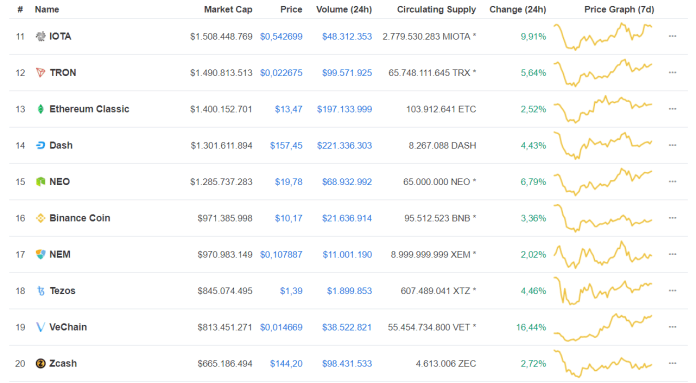Click the Binance Coin logo icon

tap(40, 218)
